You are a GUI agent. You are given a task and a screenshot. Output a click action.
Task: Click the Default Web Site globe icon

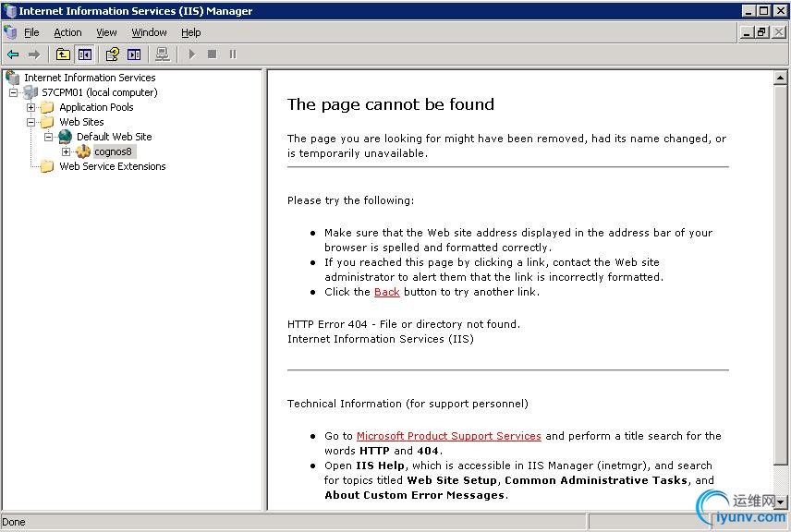pyautogui.click(x=65, y=137)
